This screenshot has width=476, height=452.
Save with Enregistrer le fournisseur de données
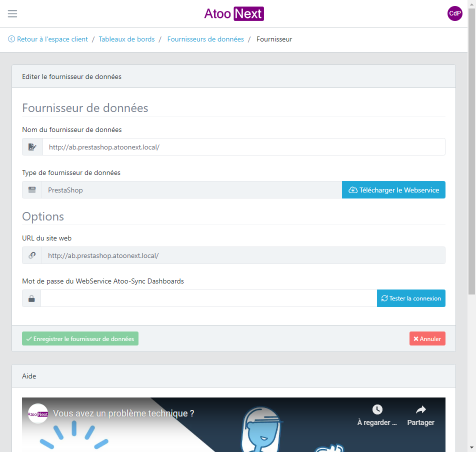click(x=80, y=339)
